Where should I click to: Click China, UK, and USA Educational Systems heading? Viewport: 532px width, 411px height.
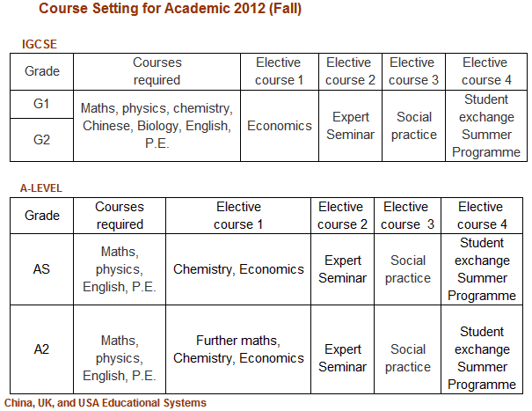pos(105,403)
